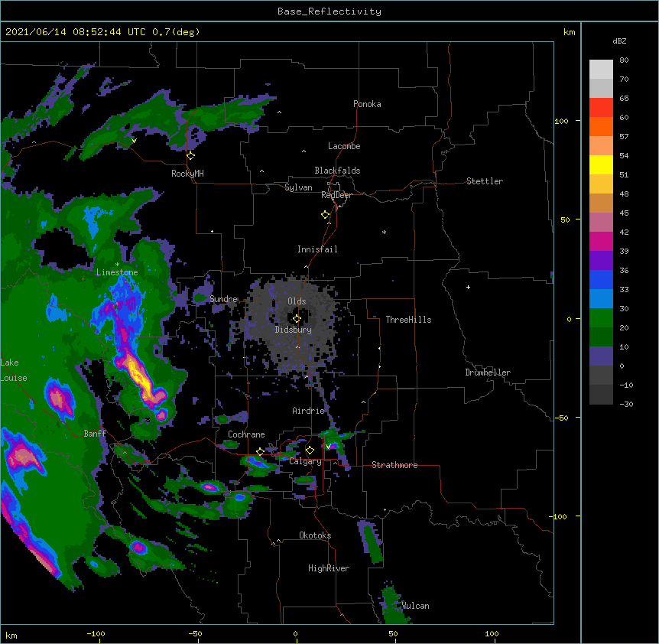Click the white asterisk east of Innisfail
The height and width of the screenshot is (644, 659).
coord(384,232)
